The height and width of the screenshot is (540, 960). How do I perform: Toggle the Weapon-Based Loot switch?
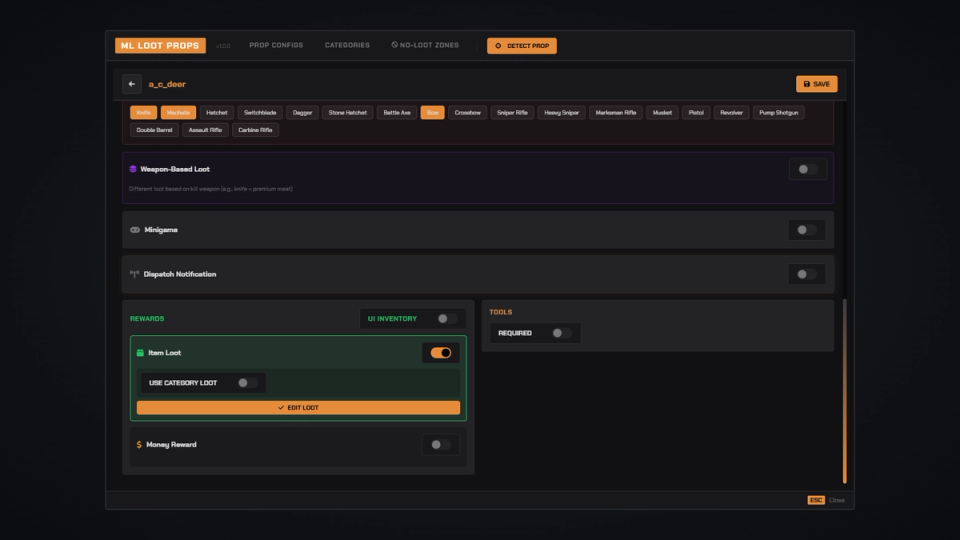point(808,170)
